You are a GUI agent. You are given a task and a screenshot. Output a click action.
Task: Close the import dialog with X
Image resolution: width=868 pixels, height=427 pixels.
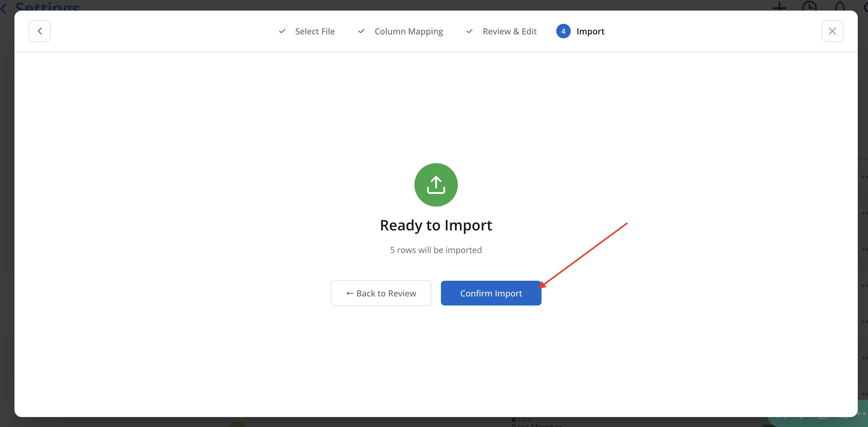tap(832, 31)
